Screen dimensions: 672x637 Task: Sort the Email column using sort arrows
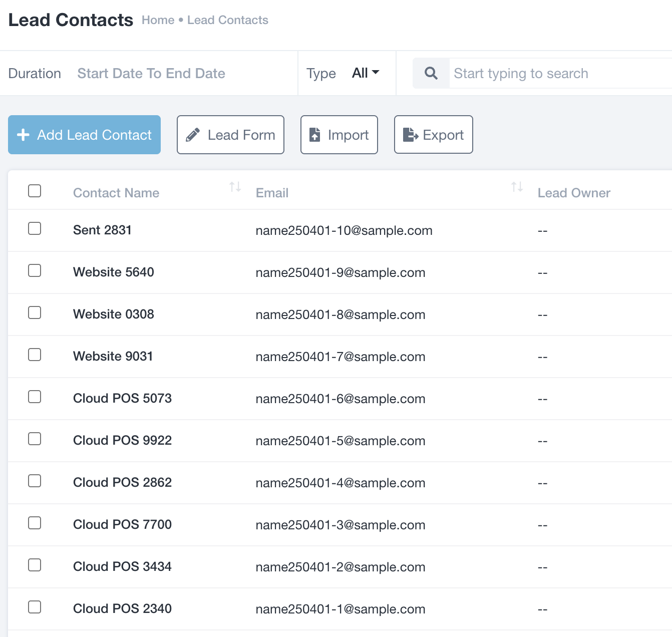tap(517, 187)
